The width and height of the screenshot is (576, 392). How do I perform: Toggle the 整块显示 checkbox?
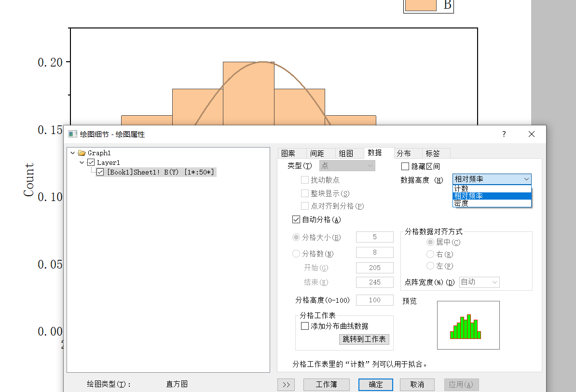pyautogui.click(x=304, y=193)
